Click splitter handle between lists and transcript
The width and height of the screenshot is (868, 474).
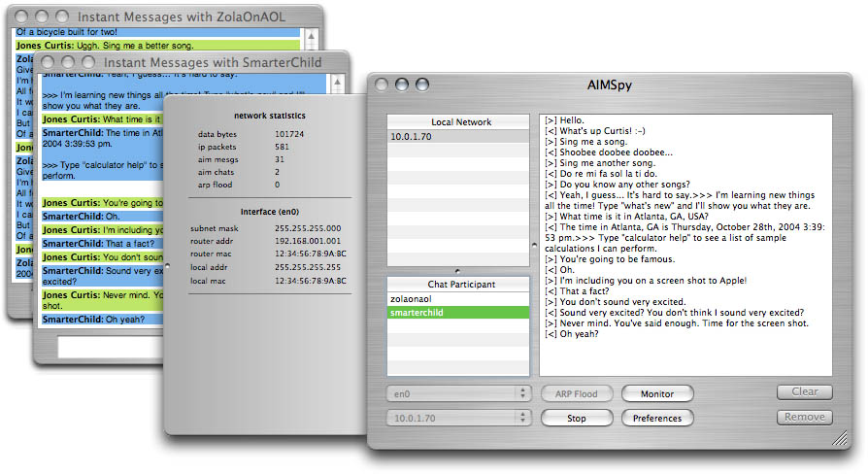click(x=534, y=245)
